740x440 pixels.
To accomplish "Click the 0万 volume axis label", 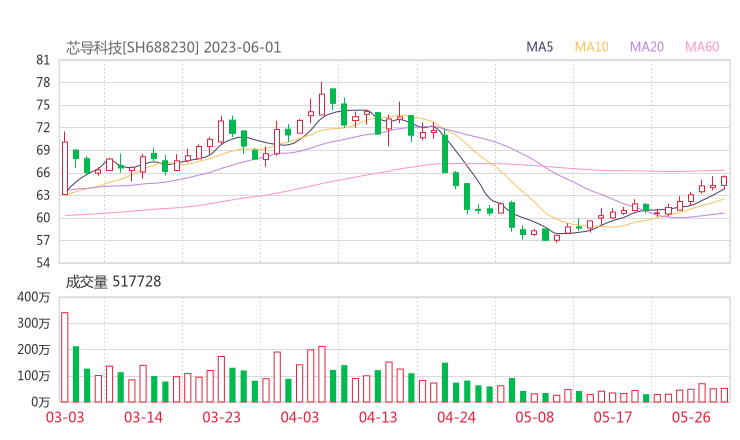I will point(41,402).
